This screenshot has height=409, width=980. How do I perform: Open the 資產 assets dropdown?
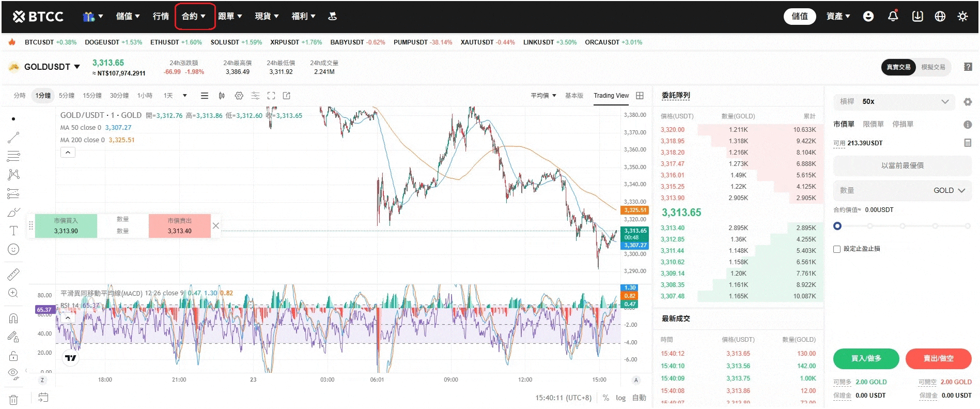pyautogui.click(x=838, y=17)
